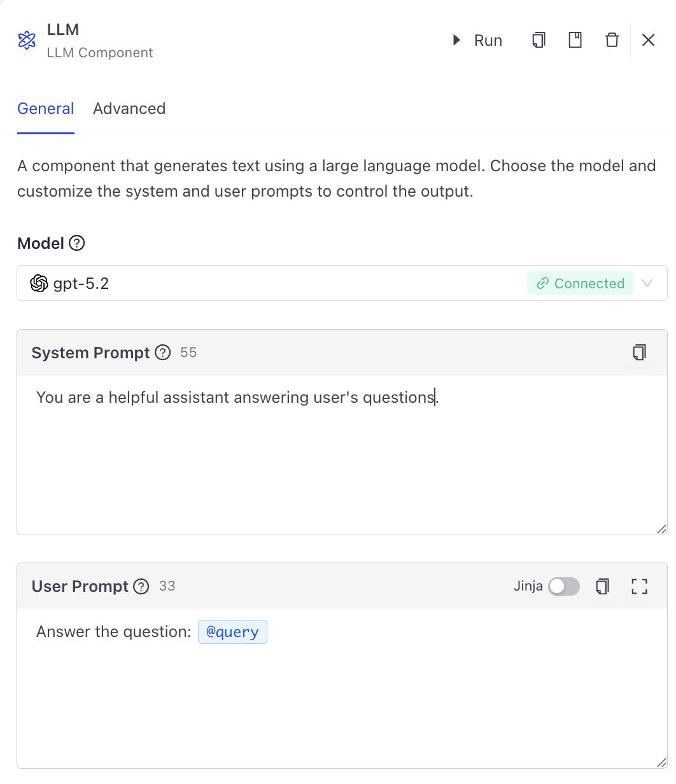Expand the User Prompt to fullscreen
Screen dimensions: 676x784
(639, 586)
